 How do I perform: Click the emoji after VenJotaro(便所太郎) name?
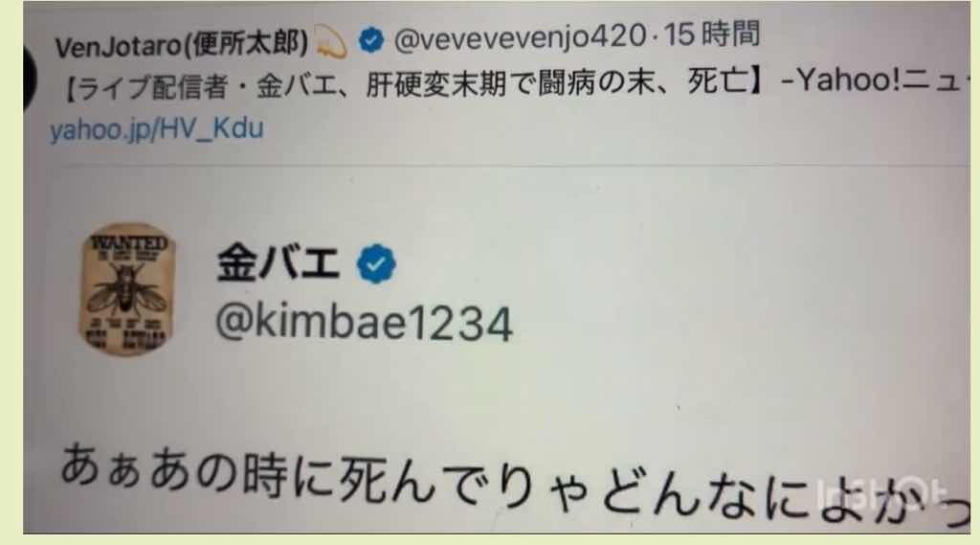(x=330, y=44)
